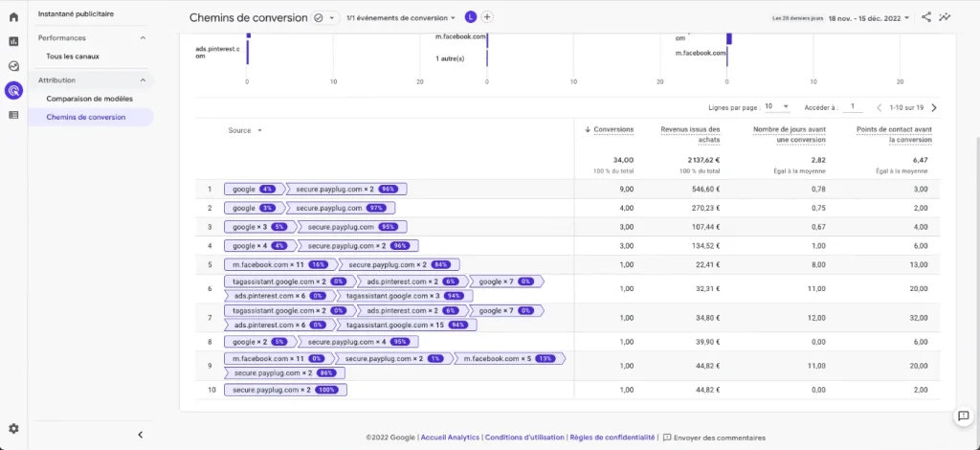Open Comparaison de modèles report
Image resolution: width=980 pixels, height=450 pixels.
click(x=89, y=99)
